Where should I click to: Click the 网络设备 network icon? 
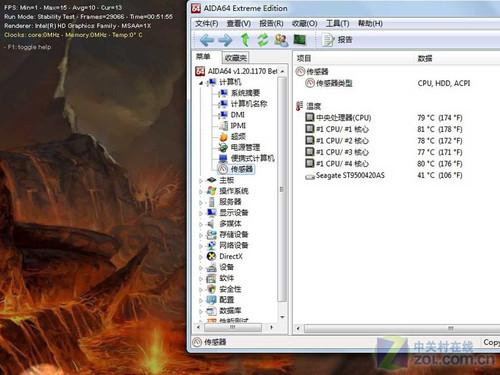(212, 245)
